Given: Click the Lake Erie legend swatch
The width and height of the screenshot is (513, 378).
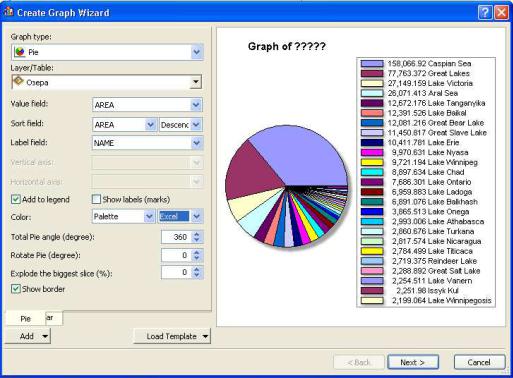Looking at the screenshot, I should 372,143.
